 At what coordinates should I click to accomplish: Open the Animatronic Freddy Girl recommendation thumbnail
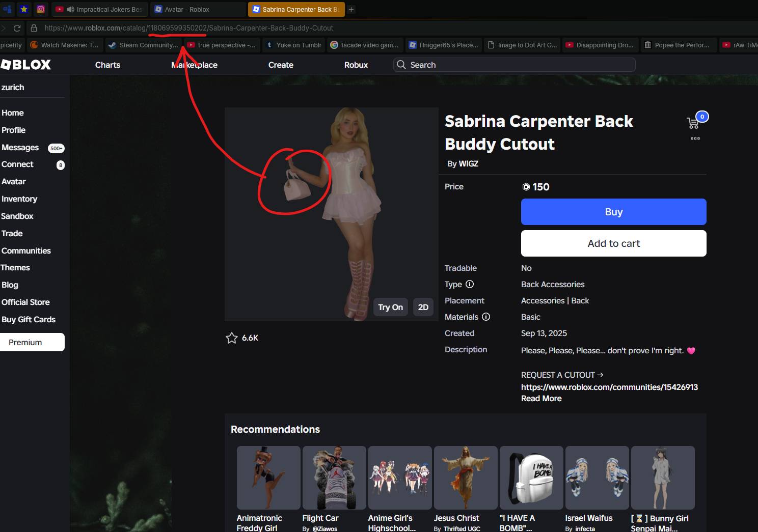pyautogui.click(x=268, y=478)
